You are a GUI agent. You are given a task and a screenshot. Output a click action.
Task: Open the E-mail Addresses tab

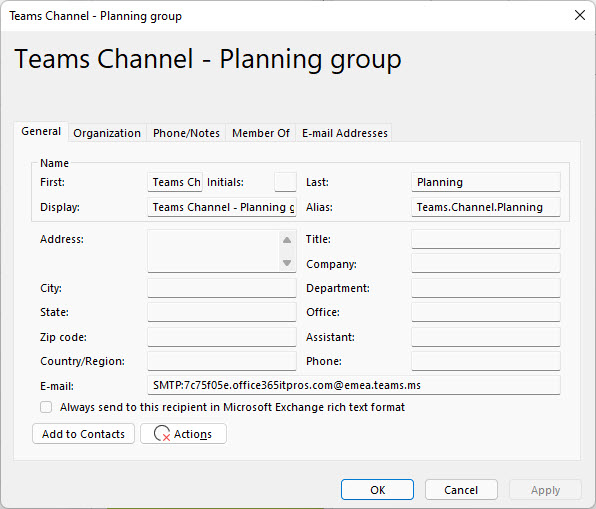click(x=344, y=133)
